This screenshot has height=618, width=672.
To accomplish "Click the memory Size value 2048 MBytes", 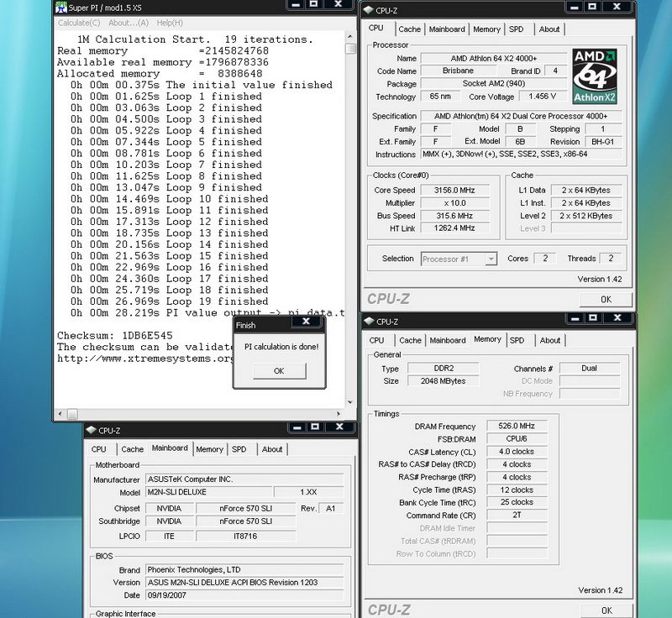I will [444, 381].
